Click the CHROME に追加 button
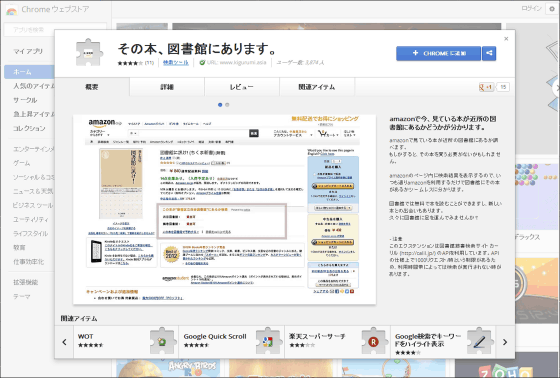The image size is (560, 378). (439, 53)
